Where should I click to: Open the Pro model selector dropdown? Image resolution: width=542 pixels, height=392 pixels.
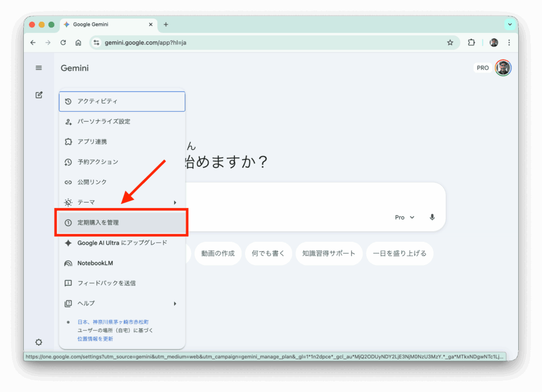coord(404,217)
